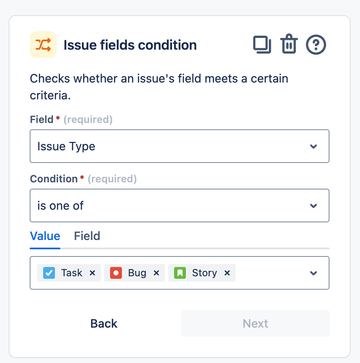360x363 pixels.
Task: Click the duplicate component icon
Action: 262,45
